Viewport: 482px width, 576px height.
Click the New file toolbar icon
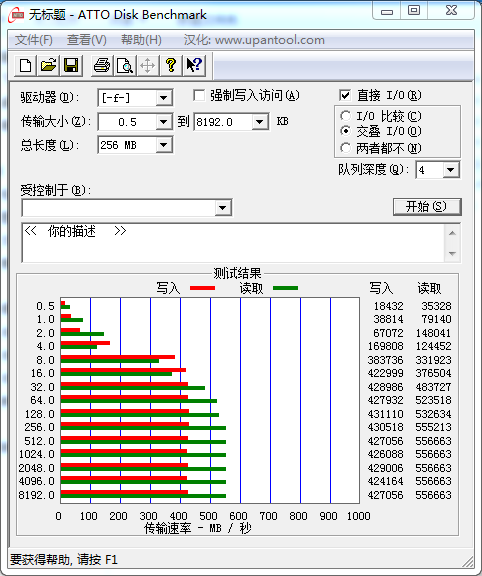pyautogui.click(x=25, y=66)
